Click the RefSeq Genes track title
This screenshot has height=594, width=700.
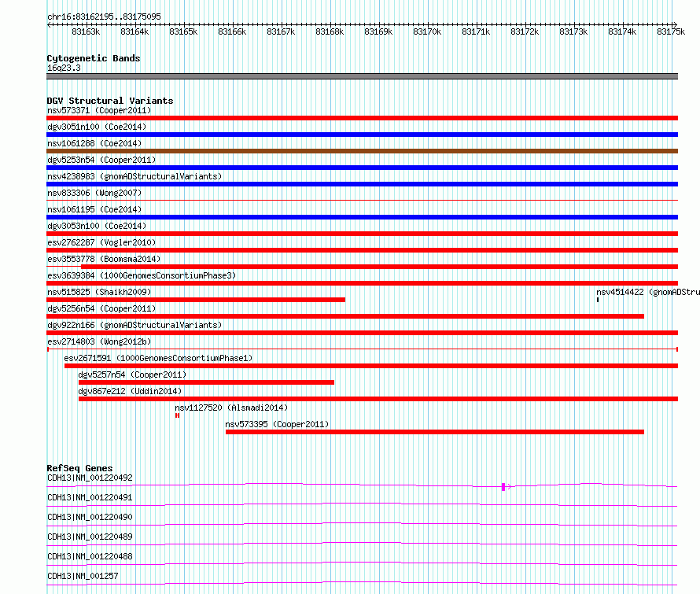[x=79, y=468]
